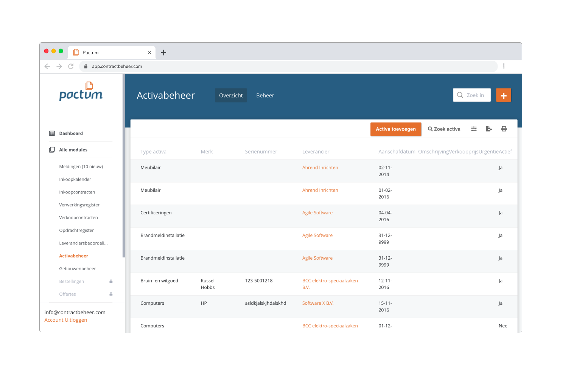The width and height of the screenshot is (588, 375).
Task: Open Inkoopkalender module
Action: click(75, 180)
